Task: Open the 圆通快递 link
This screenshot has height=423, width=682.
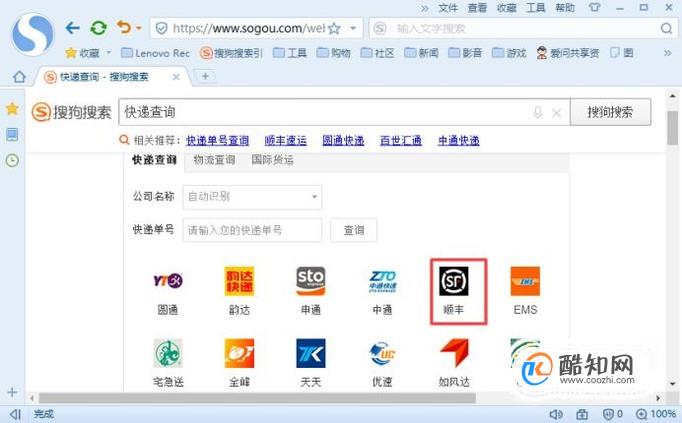Action: (343, 140)
